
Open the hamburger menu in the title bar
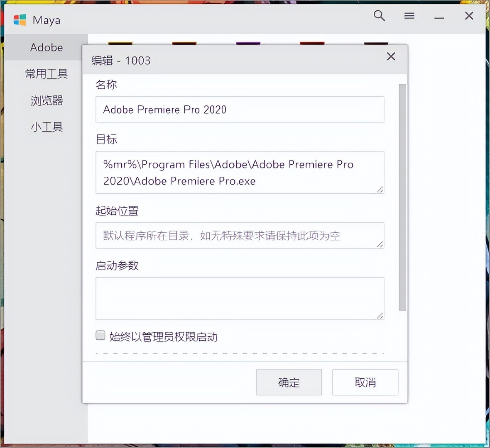click(x=409, y=16)
